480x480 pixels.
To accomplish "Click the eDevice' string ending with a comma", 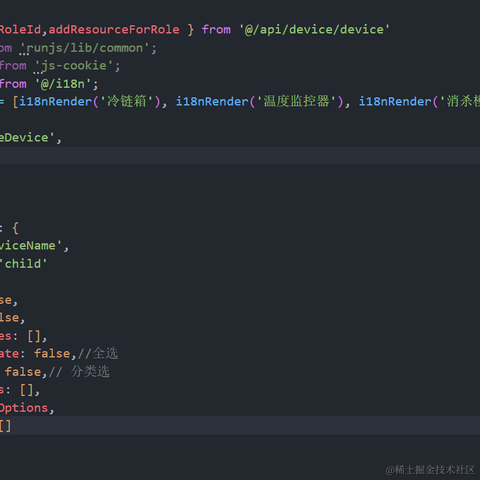I will pos(30,138).
